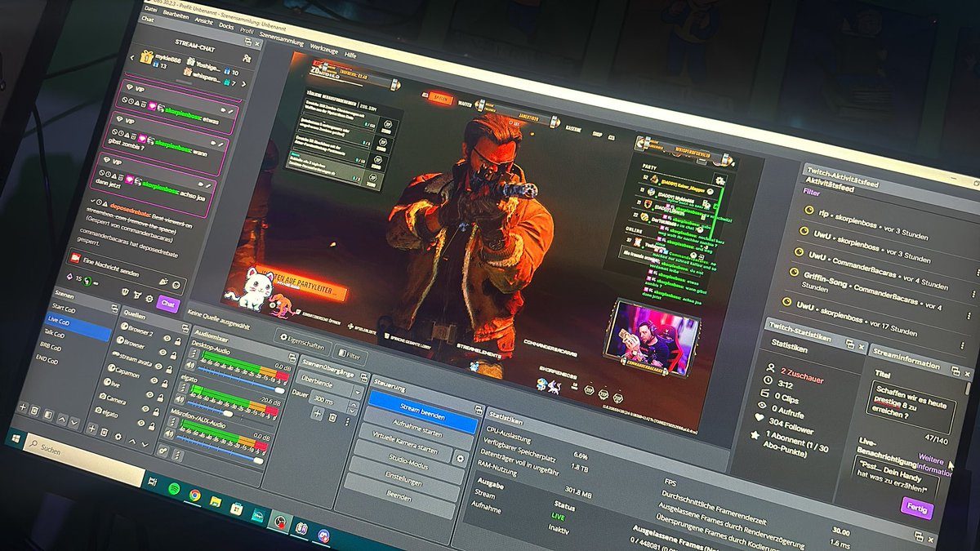Remove selected source with trash icon
This screenshot has height=551, width=980.
click(106, 430)
